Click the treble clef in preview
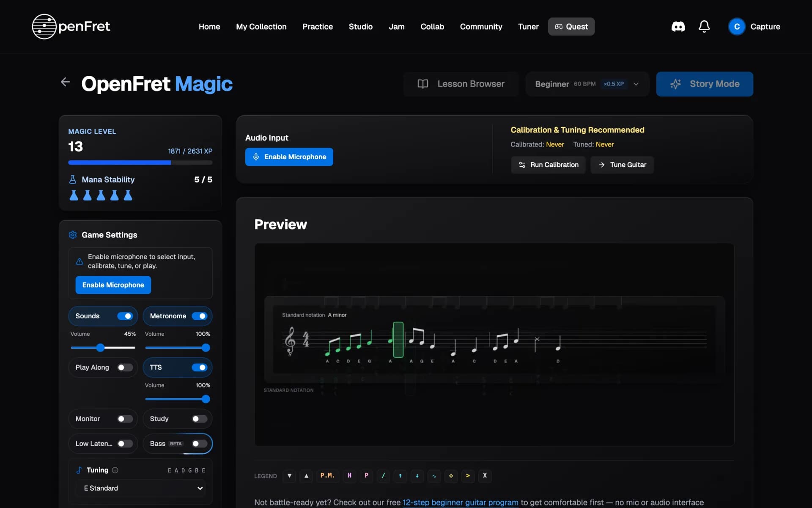Screen dimensions: 812x508 (x=290, y=340)
